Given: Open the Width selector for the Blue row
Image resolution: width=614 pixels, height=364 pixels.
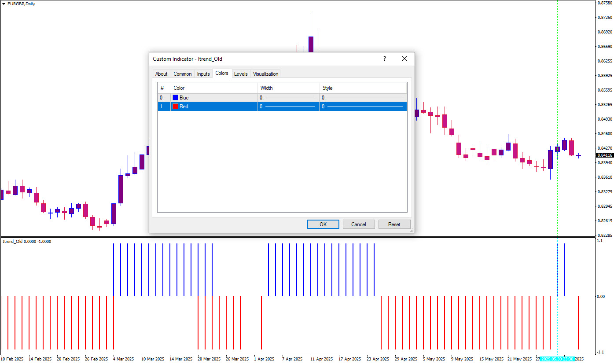Looking at the screenshot, I should click(x=288, y=97).
